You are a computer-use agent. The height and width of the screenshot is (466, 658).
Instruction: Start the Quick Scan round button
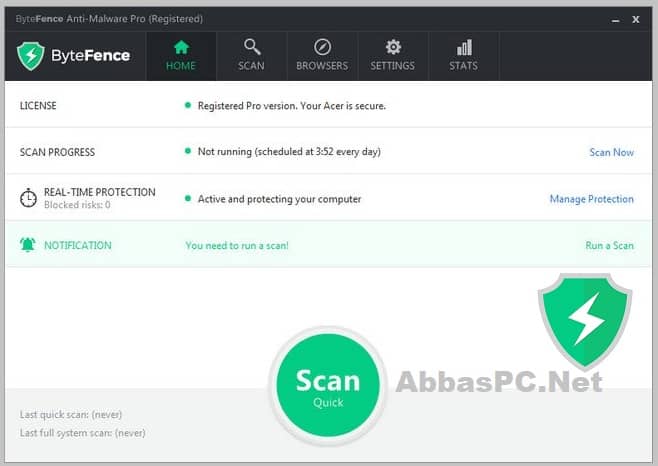[x=328, y=385]
